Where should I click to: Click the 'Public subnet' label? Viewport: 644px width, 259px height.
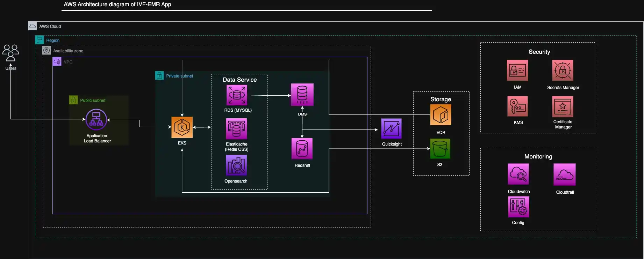[93, 101]
